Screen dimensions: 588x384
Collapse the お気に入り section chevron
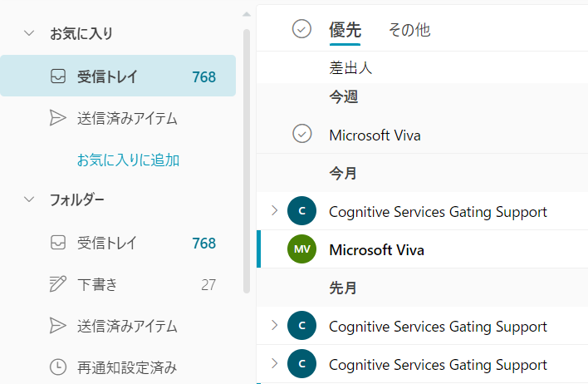pos(29,33)
